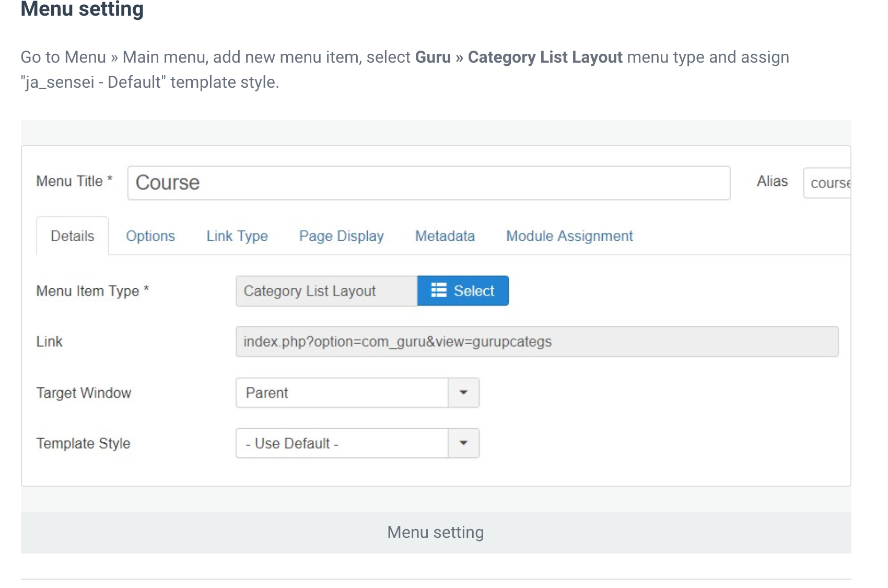Open the Metadata tab
The width and height of the screenshot is (888, 588).
tap(445, 236)
